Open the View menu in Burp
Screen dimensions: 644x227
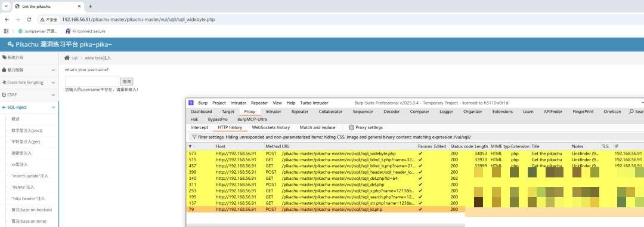[x=277, y=103]
